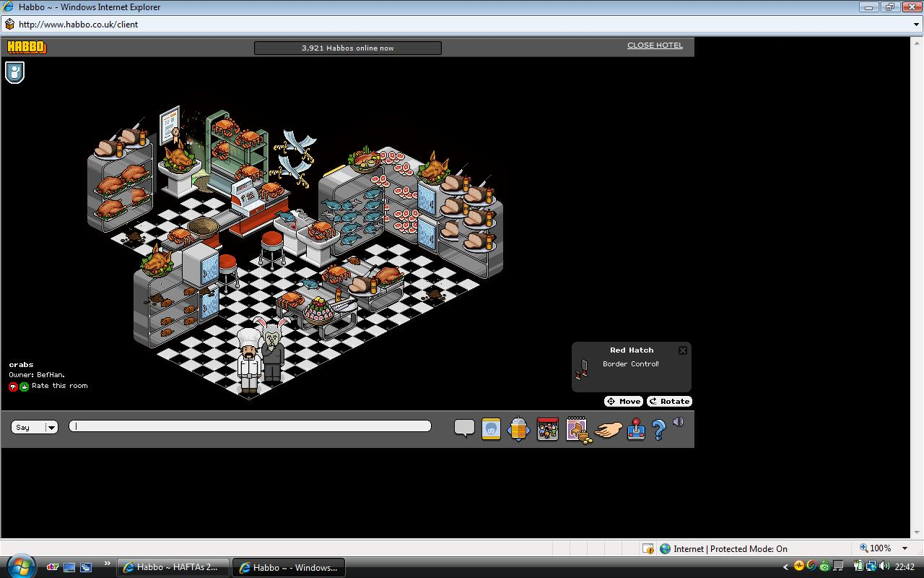Click the Show Desktop quick launch icon

pos(69,567)
